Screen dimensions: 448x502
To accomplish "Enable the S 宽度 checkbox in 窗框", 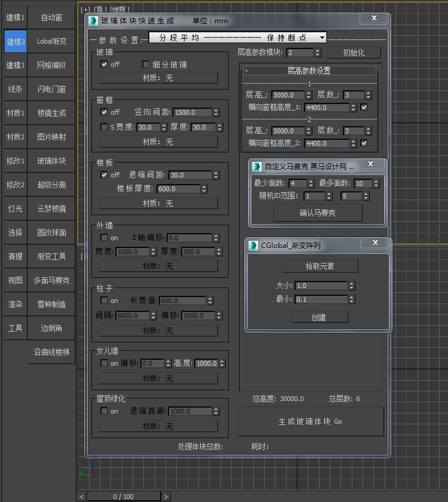I will pos(104,127).
